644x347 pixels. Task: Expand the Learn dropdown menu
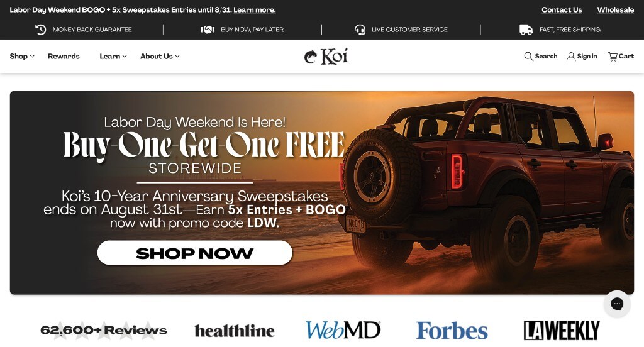[113, 56]
